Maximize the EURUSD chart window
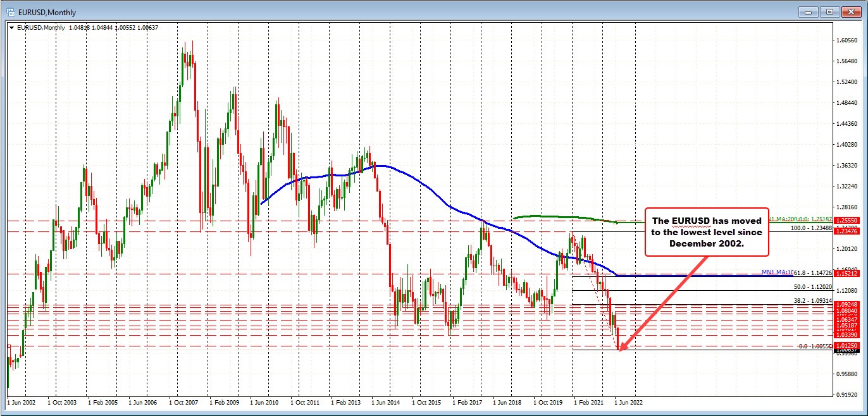Image resolution: width=868 pixels, height=416 pixels. tap(830, 11)
